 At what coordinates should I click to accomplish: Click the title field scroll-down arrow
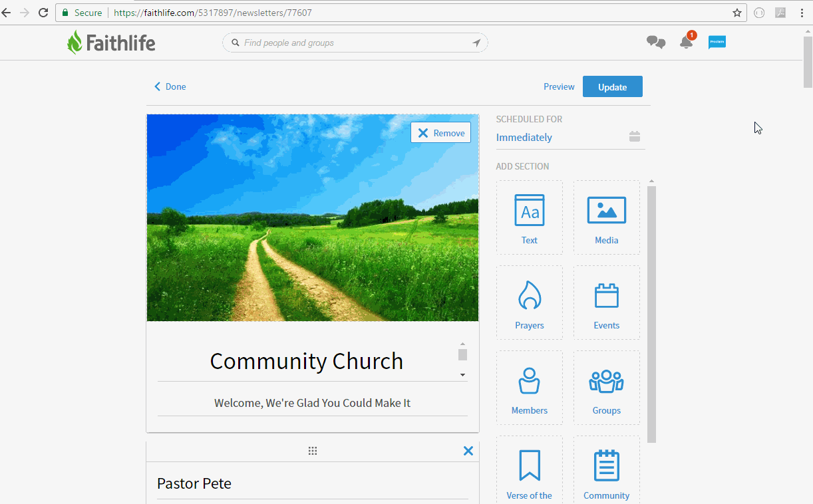(462, 376)
